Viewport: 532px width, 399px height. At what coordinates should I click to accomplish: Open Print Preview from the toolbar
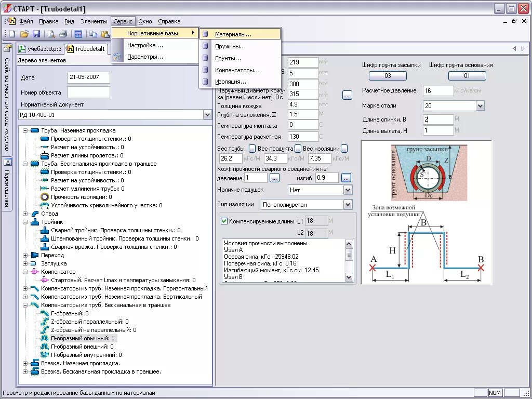coord(51,34)
